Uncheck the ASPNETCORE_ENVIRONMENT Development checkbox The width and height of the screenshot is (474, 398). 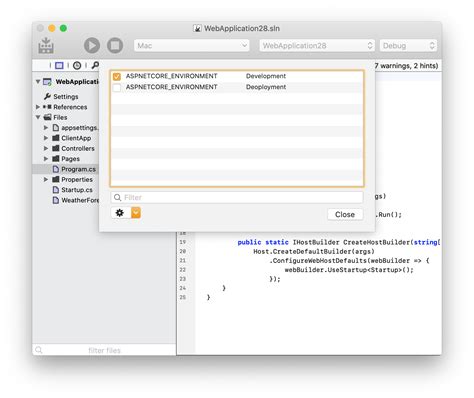[117, 76]
